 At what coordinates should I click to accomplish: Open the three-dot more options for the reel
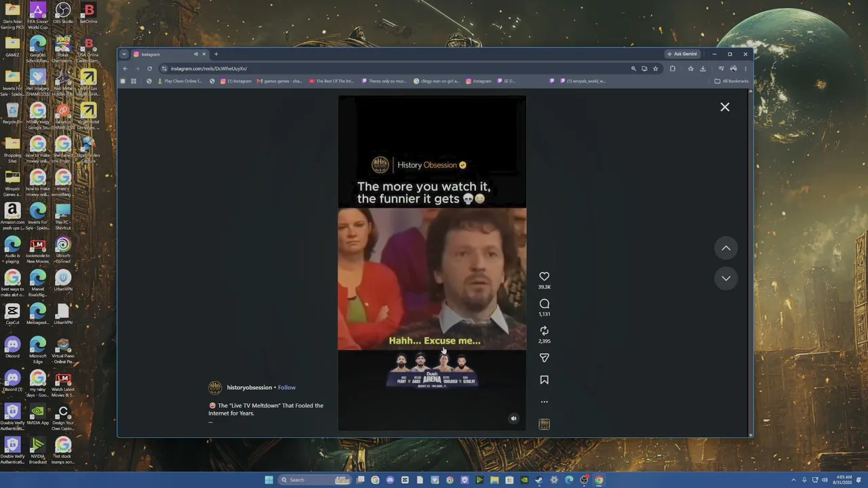(544, 402)
